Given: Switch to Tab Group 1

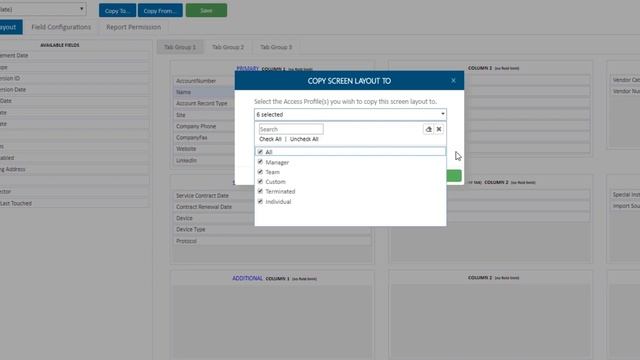Looking at the screenshot, I should (x=180, y=47).
